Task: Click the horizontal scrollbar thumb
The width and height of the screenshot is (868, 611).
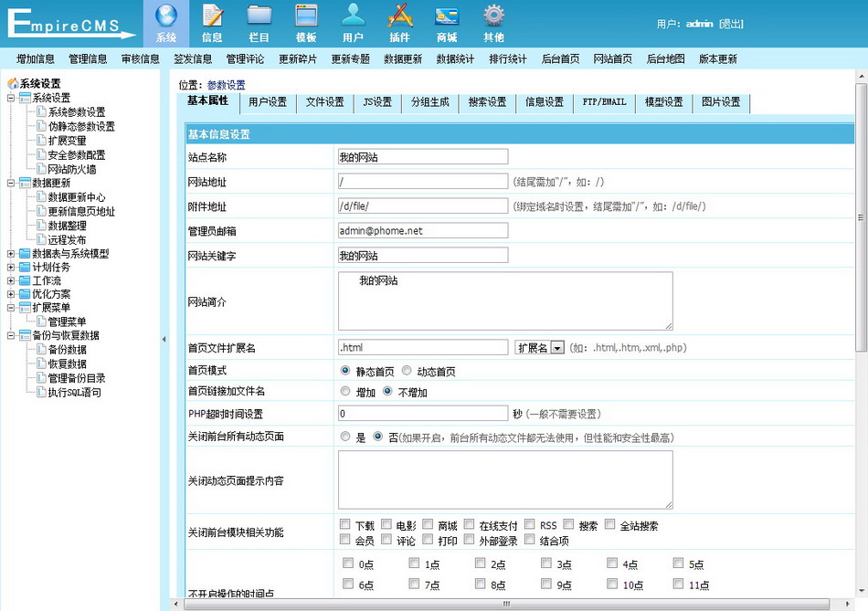Action: (x=506, y=604)
